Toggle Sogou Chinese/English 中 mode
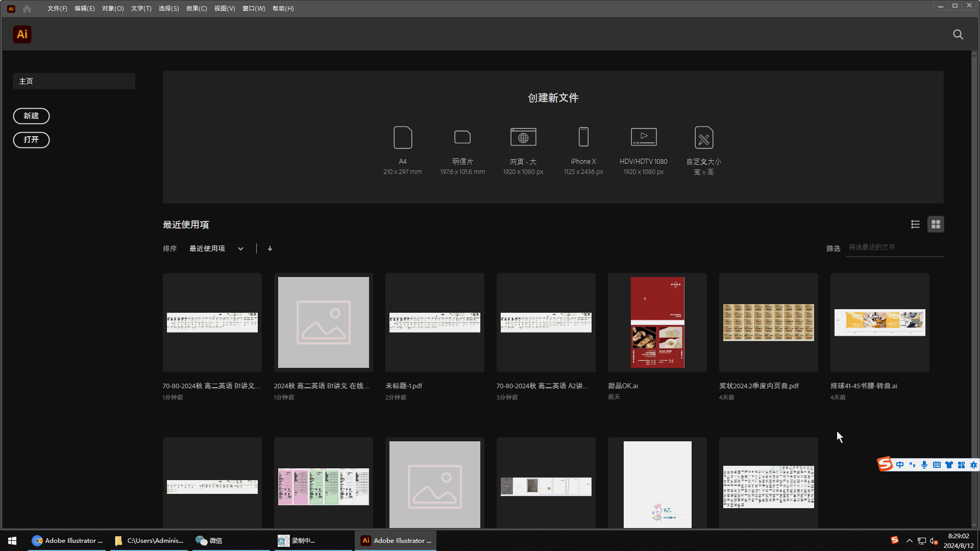This screenshot has width=980, height=551. click(x=899, y=465)
